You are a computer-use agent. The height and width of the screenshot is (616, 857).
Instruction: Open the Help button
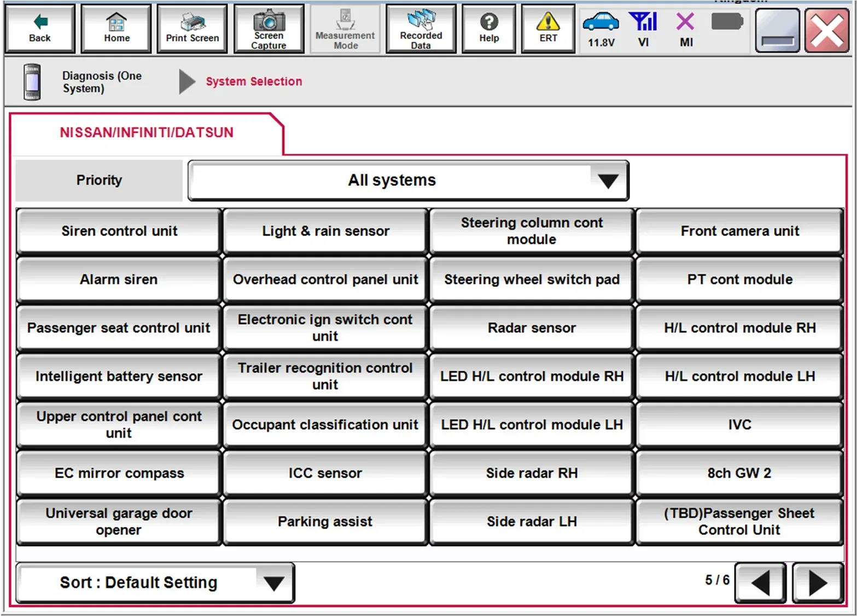point(489,29)
